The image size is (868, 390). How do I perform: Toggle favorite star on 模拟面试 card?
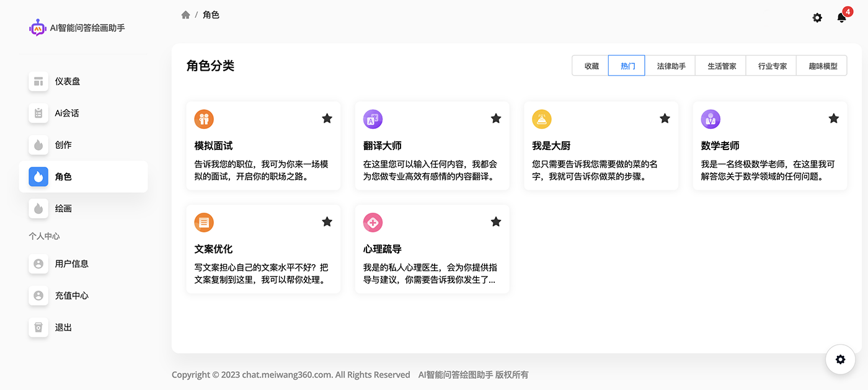pyautogui.click(x=327, y=118)
